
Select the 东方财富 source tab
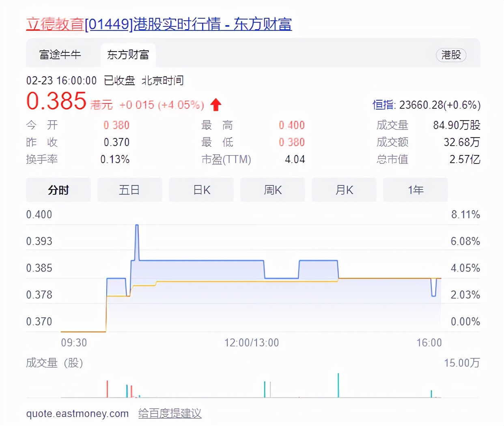128,55
